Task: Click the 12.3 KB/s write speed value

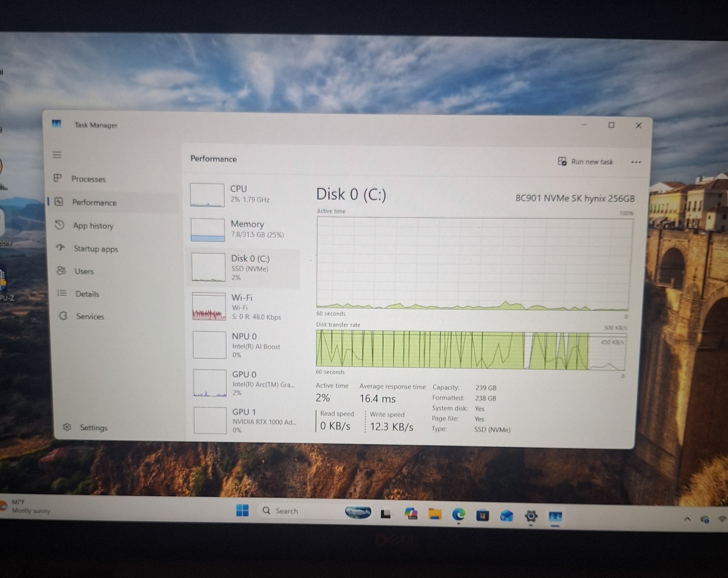Action: 391,426
